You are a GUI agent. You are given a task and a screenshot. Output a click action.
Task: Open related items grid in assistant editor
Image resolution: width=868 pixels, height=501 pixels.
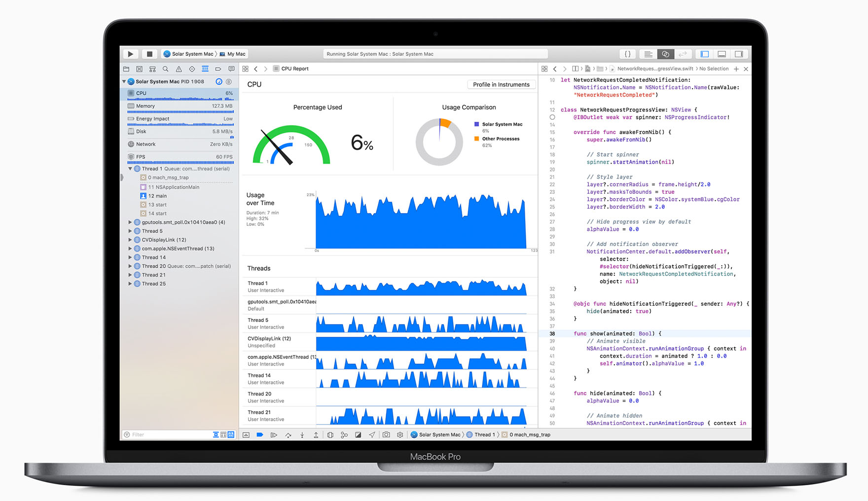(544, 69)
